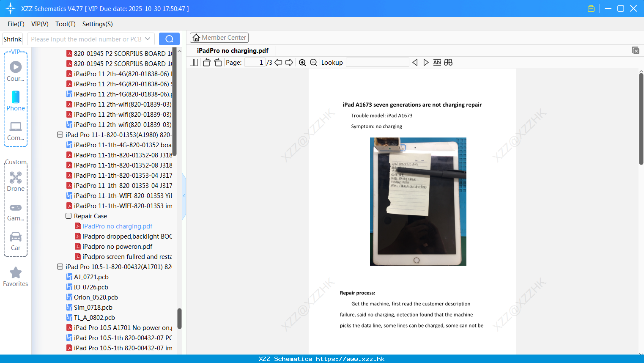Image resolution: width=644 pixels, height=363 pixels.
Task: Open the Drone category
Action: (16, 181)
